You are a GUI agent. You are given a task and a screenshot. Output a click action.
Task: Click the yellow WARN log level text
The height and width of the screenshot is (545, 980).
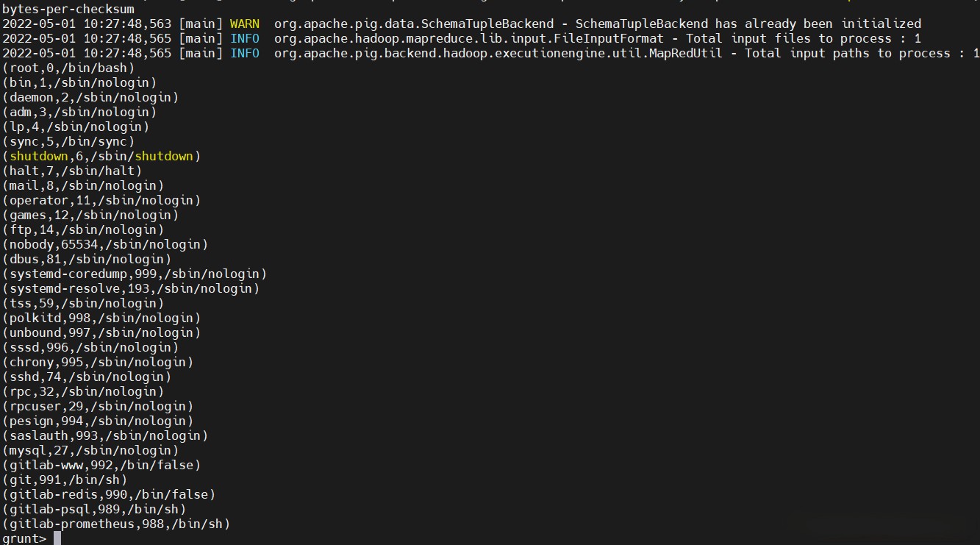244,24
